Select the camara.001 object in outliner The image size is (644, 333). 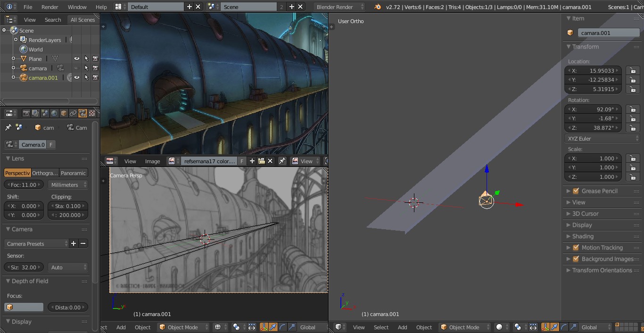pos(43,77)
